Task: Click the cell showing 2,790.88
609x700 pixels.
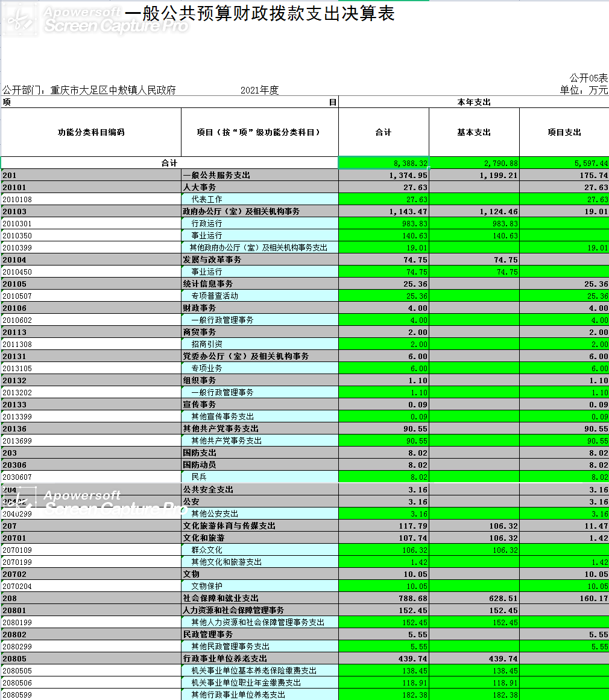Action: pos(475,163)
